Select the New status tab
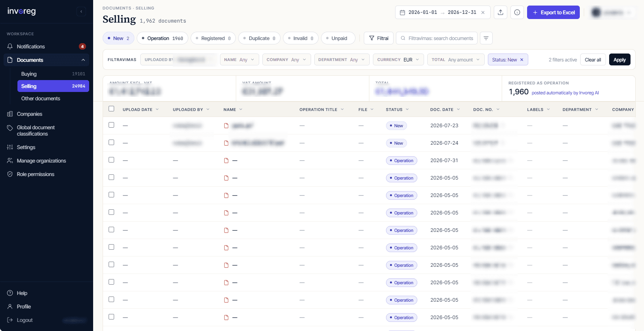The height and width of the screenshot is (331, 644). 118,38
